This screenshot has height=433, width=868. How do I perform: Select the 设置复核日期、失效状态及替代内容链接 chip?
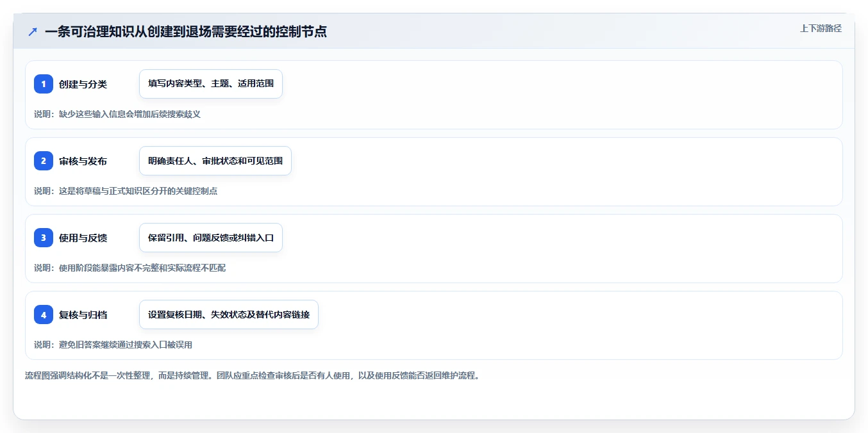click(x=229, y=315)
